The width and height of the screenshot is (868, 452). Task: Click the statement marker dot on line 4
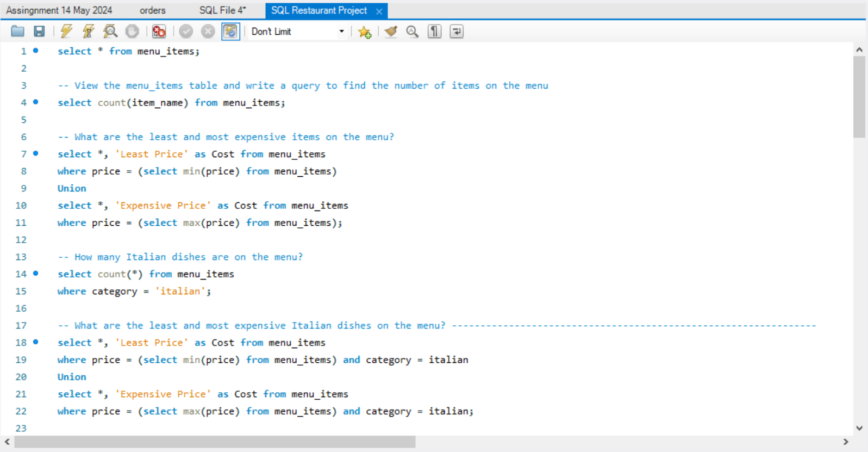click(x=36, y=102)
